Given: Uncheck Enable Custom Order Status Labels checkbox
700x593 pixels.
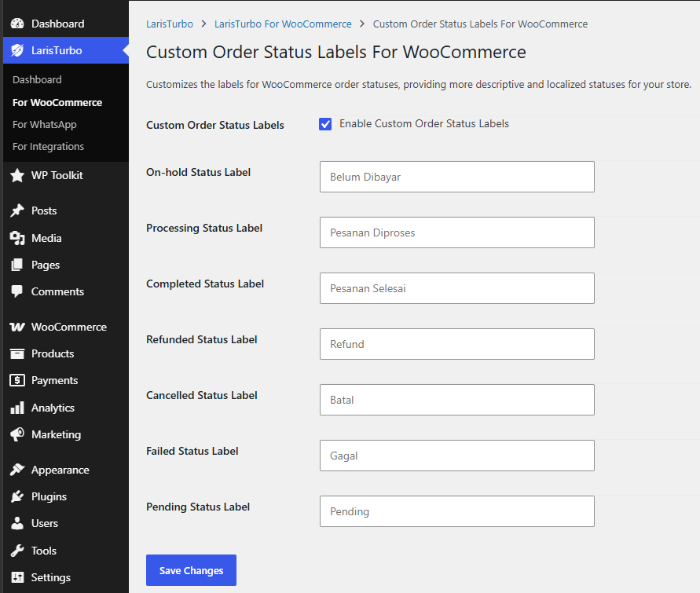Looking at the screenshot, I should pyautogui.click(x=325, y=124).
